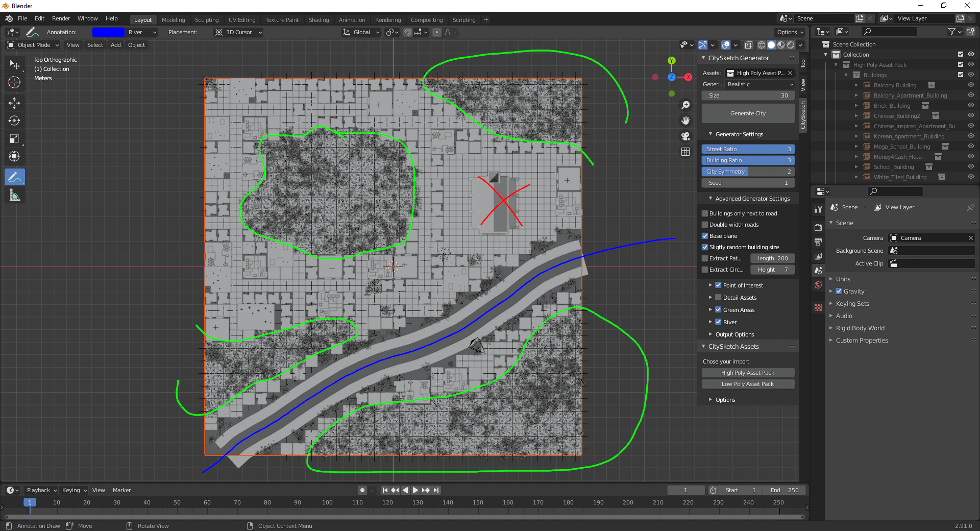Open the River annotation layer dropdown
The width and height of the screenshot is (980, 531).
pos(141,32)
